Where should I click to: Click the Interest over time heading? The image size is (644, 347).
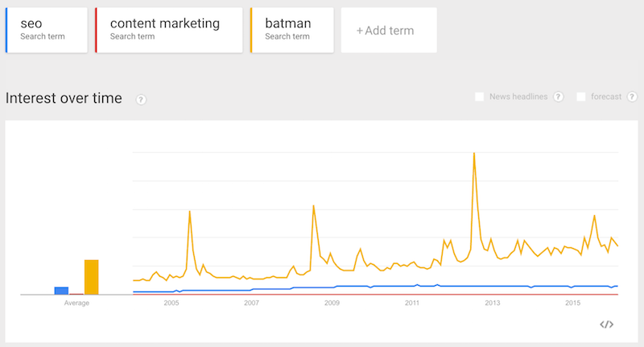click(64, 98)
